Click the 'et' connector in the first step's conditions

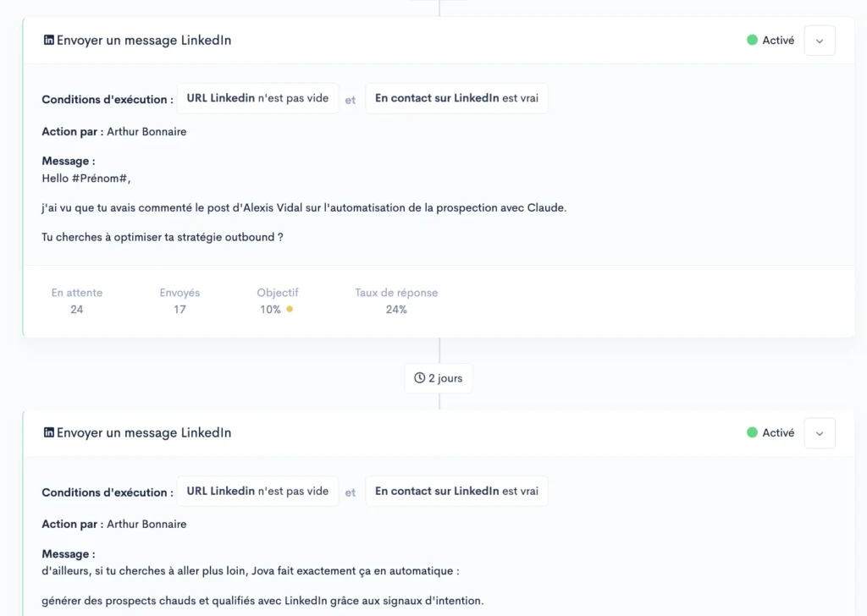pyautogui.click(x=351, y=100)
